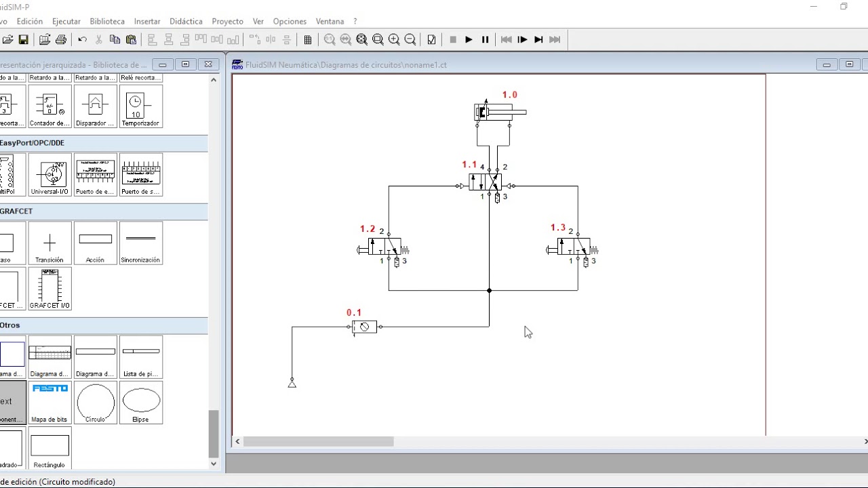868x488 pixels.
Task: Open print preview from the toolbar
Action: (45, 39)
